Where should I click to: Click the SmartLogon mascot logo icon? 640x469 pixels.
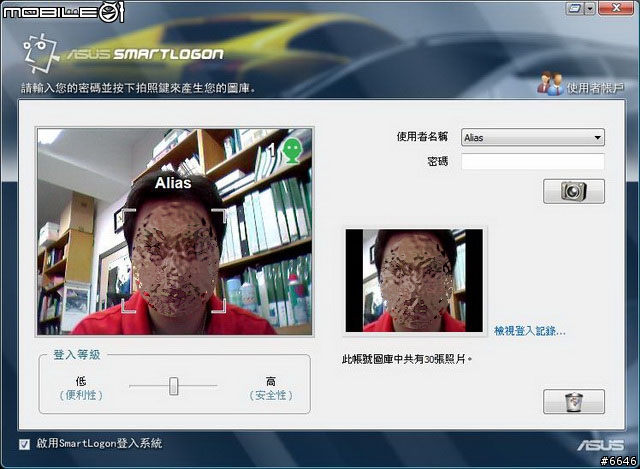click(x=40, y=53)
